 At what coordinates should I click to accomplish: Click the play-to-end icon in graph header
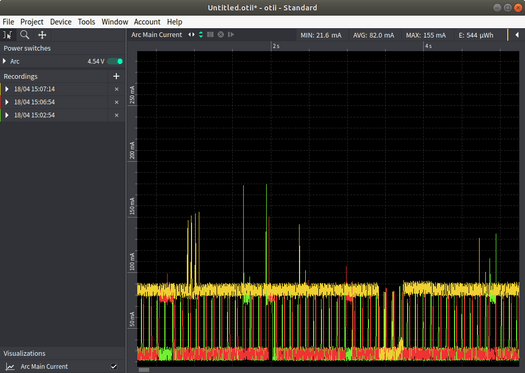tap(231, 34)
